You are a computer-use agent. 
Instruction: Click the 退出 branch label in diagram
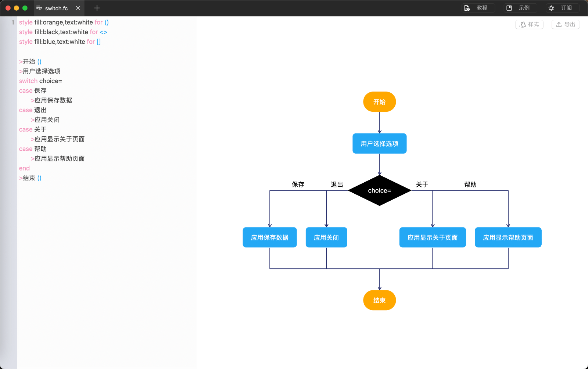click(337, 184)
